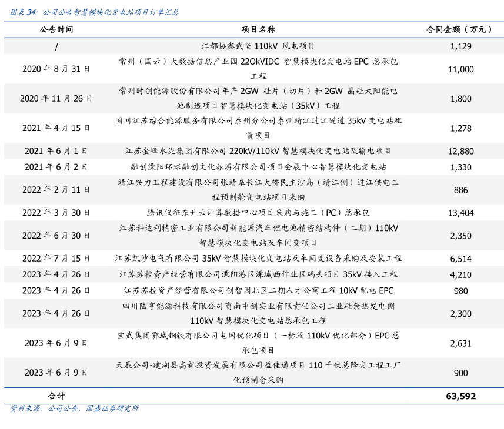The width and height of the screenshot is (504, 429).
Task: Click the 合计 total row label
Action: 56,396
